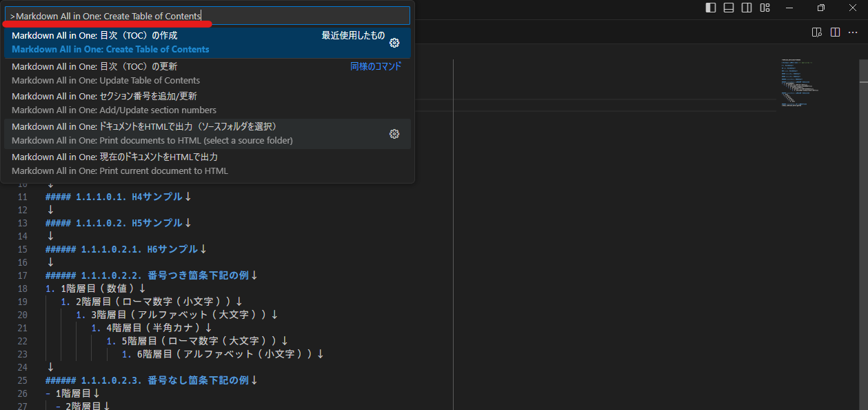Click list line '2階層目（ローマ数字（小文字））'
Image resolution: width=868 pixels, height=410 pixels.
152,302
